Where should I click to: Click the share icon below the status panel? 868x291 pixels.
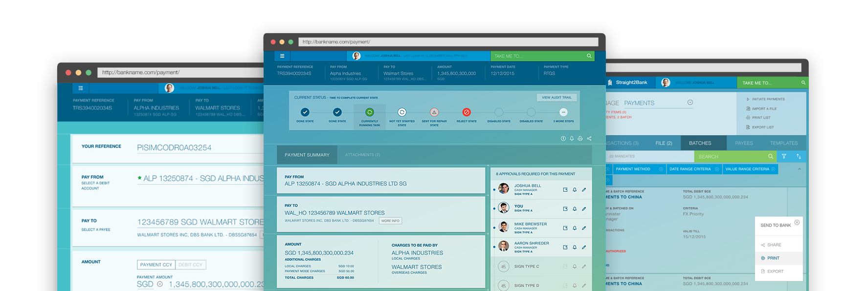click(589, 139)
